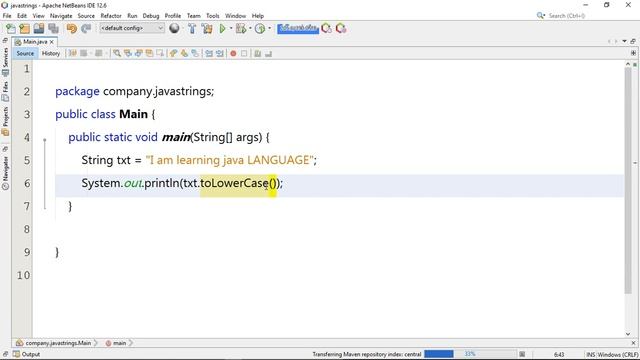
Task: Click the Stop Macro Recording square icon
Action: [244, 53]
